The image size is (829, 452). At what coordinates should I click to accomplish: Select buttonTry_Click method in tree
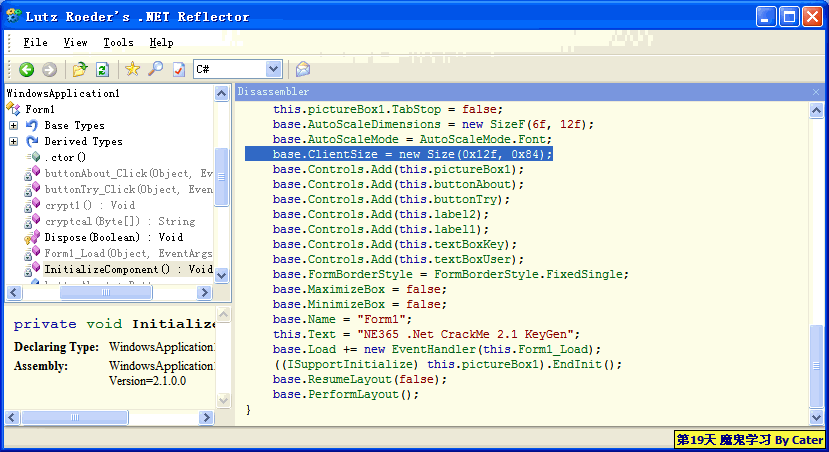tap(128, 189)
